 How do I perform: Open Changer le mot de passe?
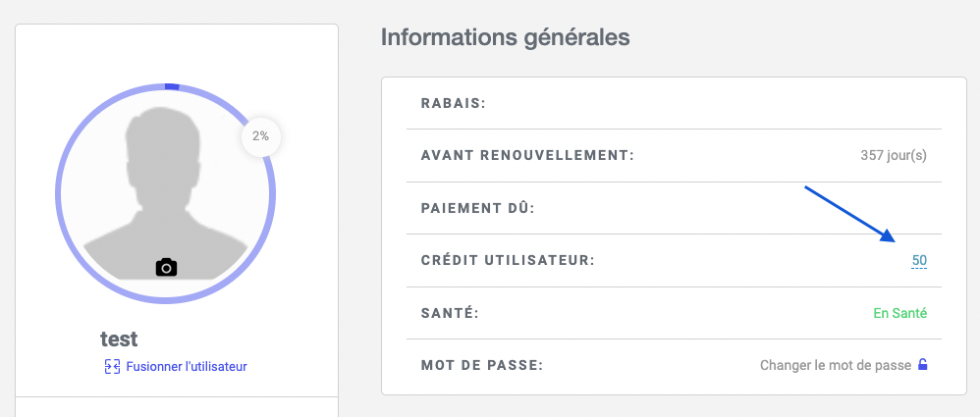pyautogui.click(x=835, y=365)
